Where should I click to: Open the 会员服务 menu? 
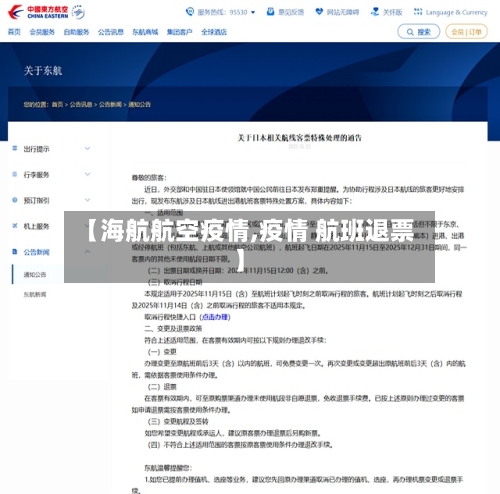[42, 32]
